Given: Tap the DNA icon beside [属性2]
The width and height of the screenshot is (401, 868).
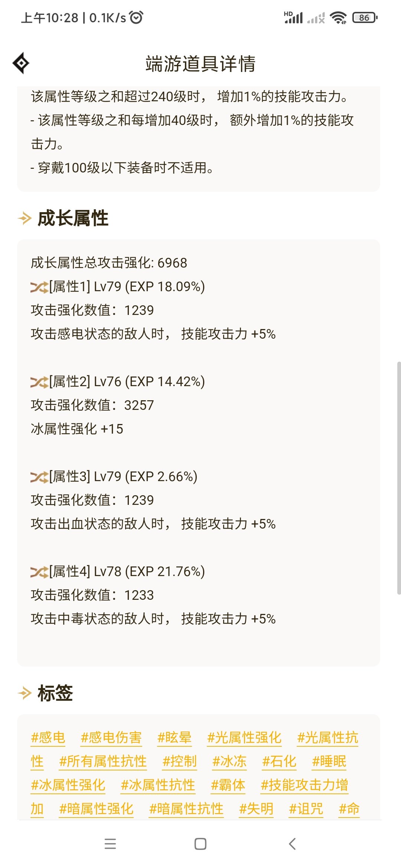Looking at the screenshot, I should coord(39,381).
